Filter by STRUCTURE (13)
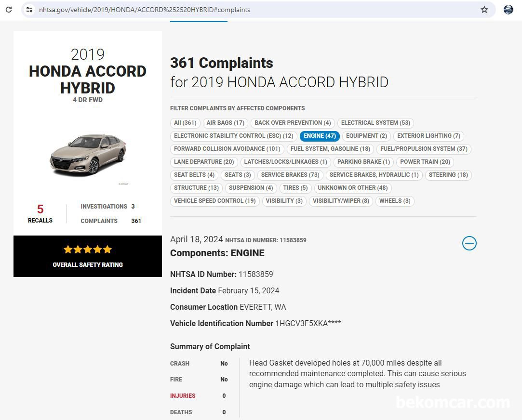The image size is (522, 420). coord(196,188)
